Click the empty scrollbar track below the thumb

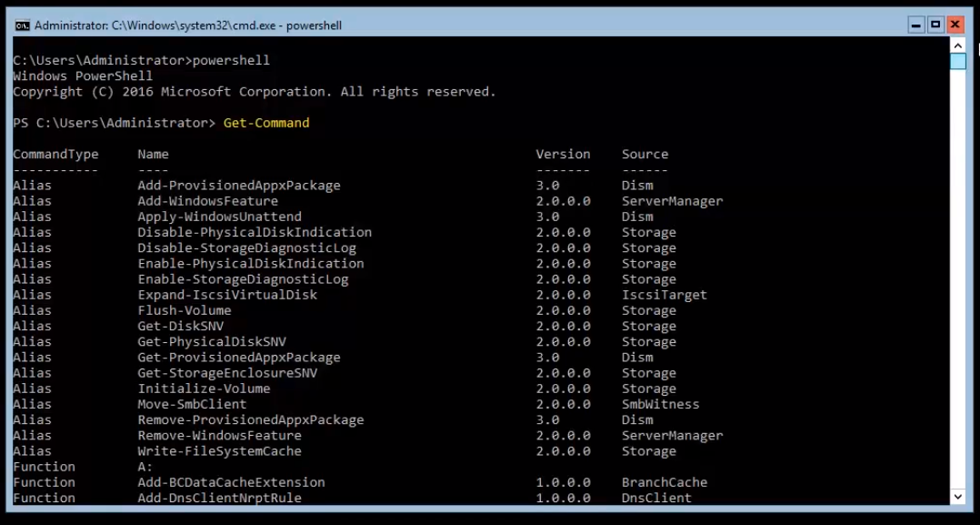coord(957,273)
